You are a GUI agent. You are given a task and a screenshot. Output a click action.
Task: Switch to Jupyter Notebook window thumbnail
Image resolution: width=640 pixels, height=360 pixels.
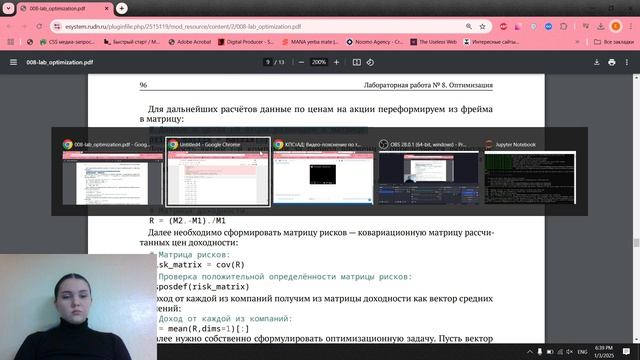(530, 173)
